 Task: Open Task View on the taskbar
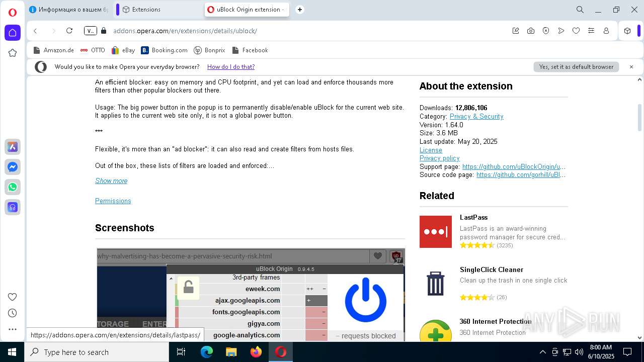(181, 352)
